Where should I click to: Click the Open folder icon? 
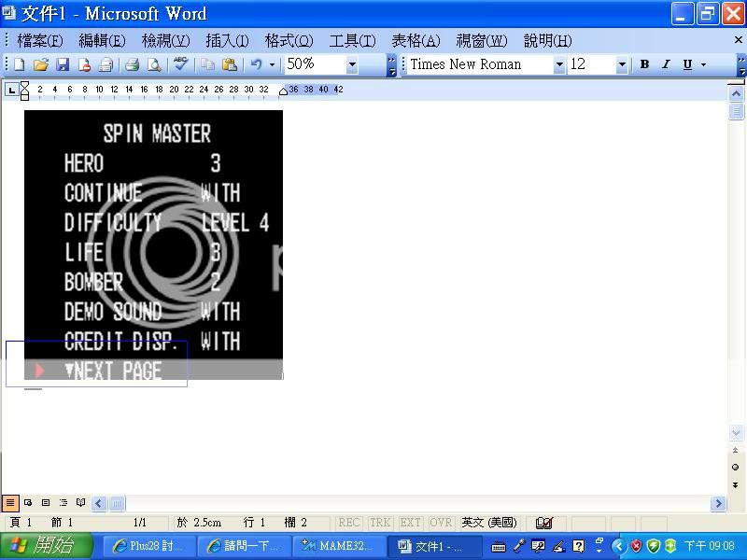coord(41,64)
